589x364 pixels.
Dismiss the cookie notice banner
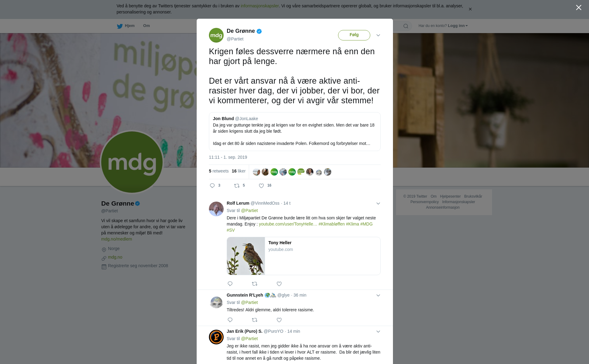pos(470,9)
